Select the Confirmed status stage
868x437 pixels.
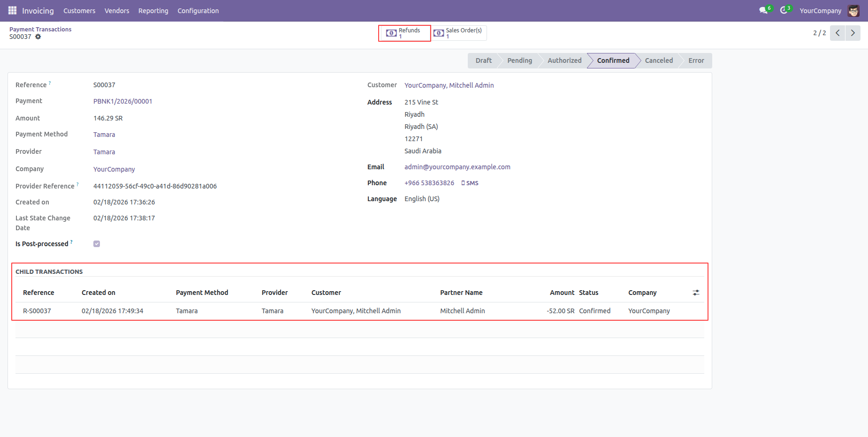coord(613,60)
